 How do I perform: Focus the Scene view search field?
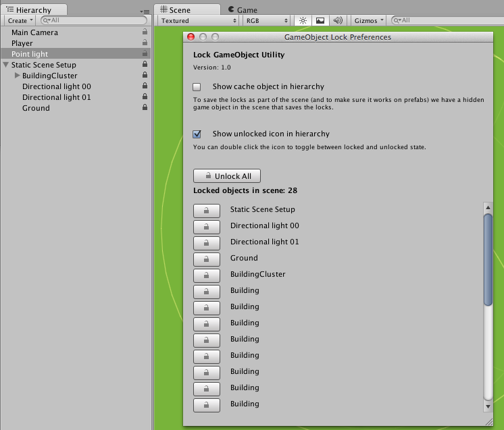[447, 20]
